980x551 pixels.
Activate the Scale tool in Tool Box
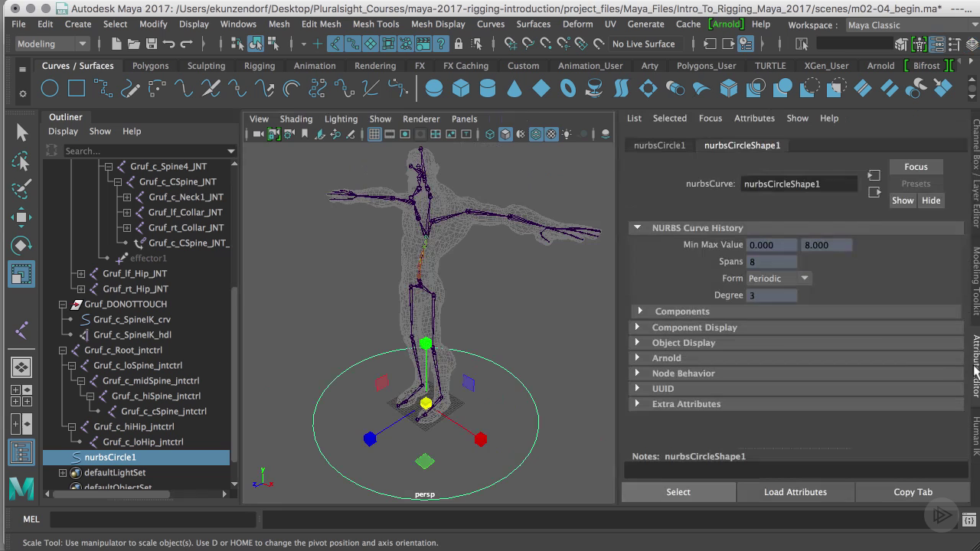tap(21, 274)
